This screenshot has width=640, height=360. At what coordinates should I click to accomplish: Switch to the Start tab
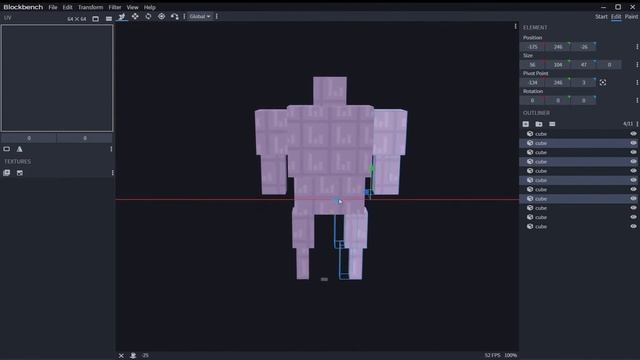coord(601,17)
